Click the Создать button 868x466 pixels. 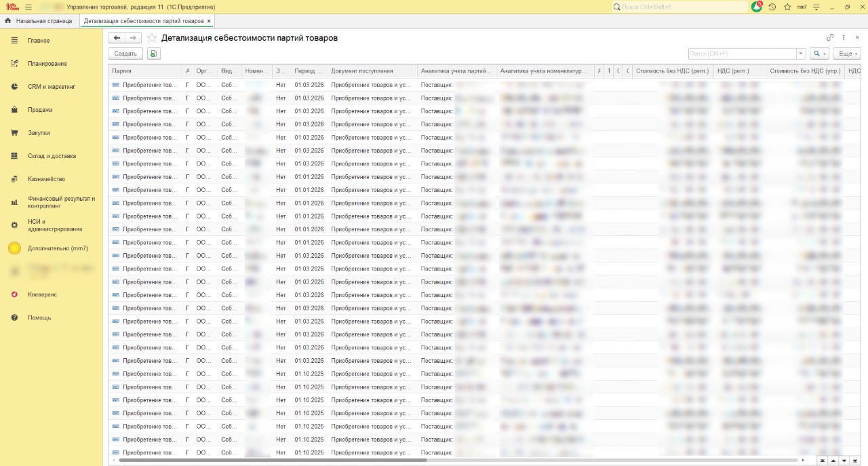(125, 54)
